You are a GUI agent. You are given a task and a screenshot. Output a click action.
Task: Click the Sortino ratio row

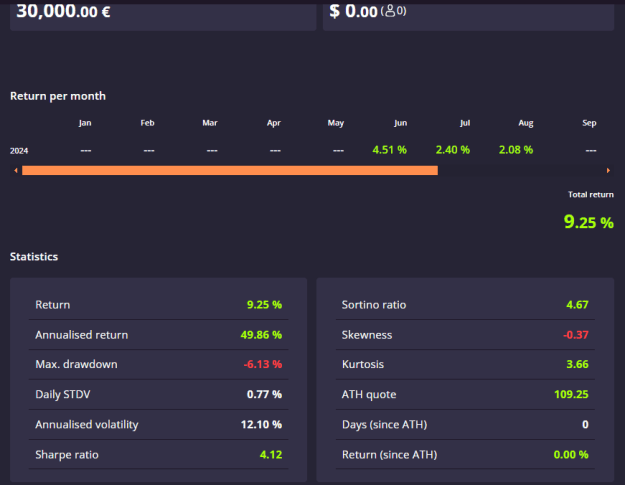tap(465, 305)
